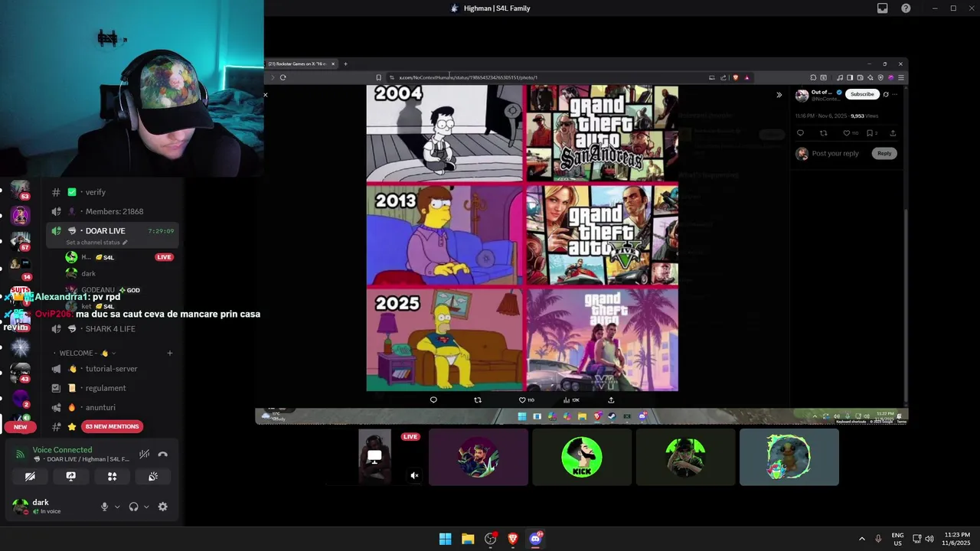Open Windows Start menu on taskbar
Screen dimensions: 980x551
[x=445, y=539]
